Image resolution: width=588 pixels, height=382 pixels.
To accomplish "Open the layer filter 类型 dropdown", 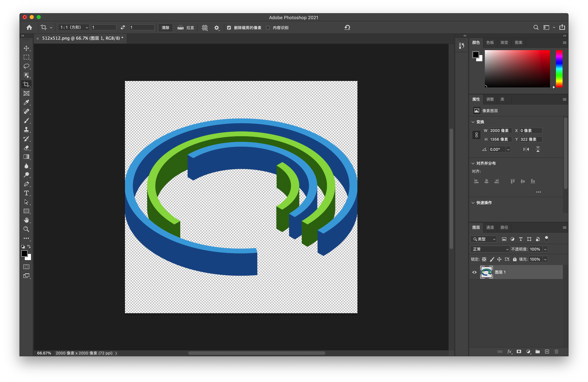I will pos(483,239).
